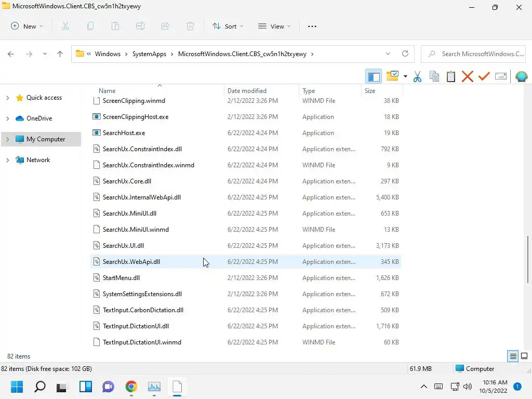Select the file SearchUx.WebApi.dll

[x=246, y=262]
